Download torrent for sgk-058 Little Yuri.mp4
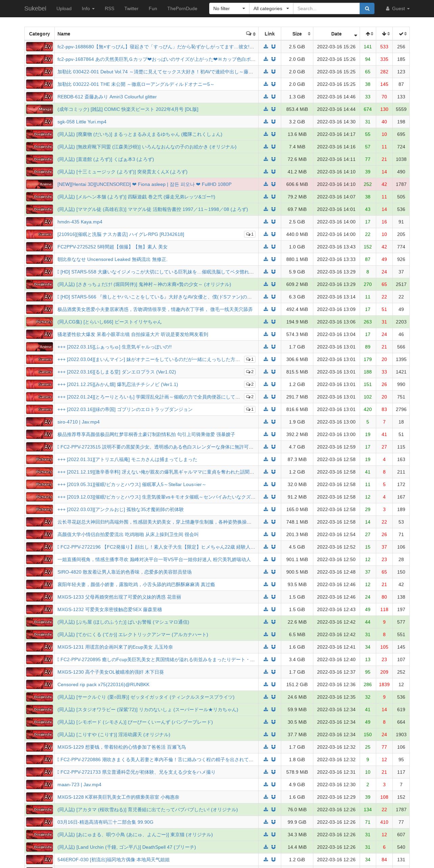The image size is (434, 868). point(266,121)
